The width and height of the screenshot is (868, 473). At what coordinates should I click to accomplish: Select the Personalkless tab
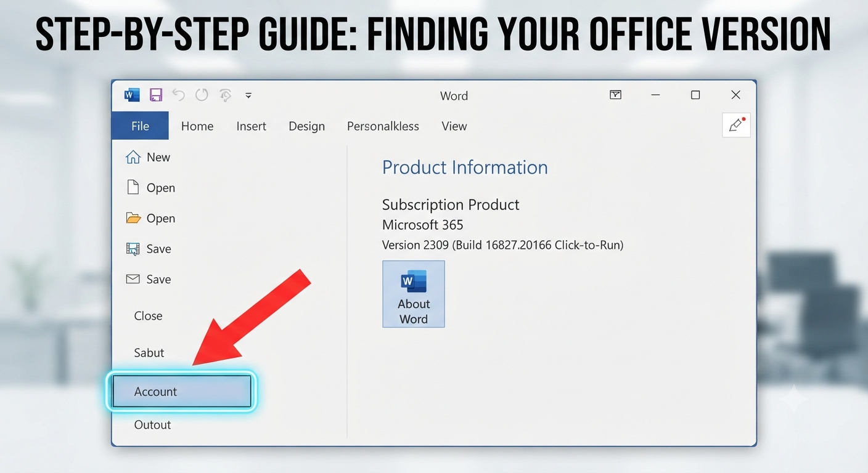coord(383,126)
